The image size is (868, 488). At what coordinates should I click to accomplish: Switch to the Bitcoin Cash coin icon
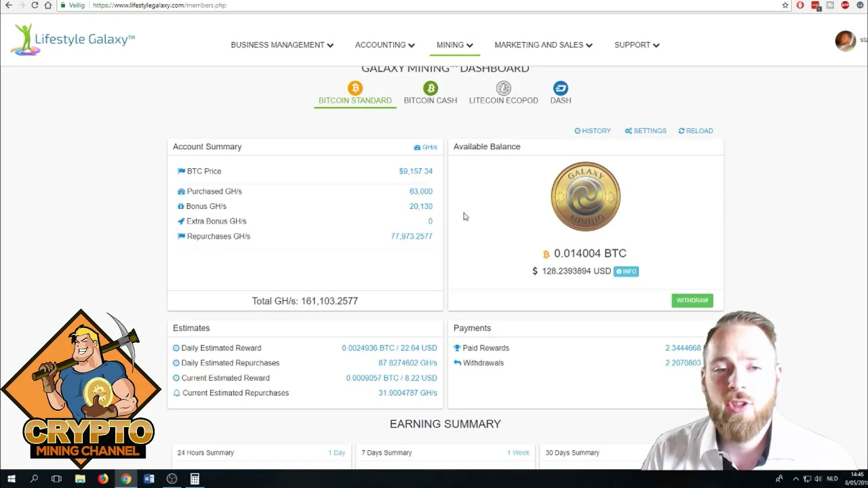[x=431, y=88]
